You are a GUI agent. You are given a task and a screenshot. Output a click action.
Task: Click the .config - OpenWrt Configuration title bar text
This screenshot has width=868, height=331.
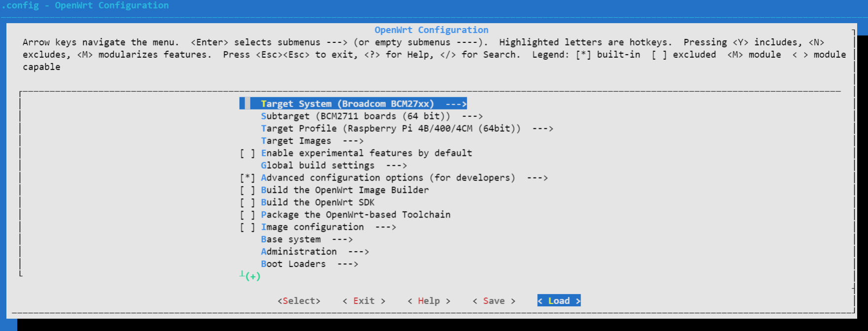tap(85, 5)
